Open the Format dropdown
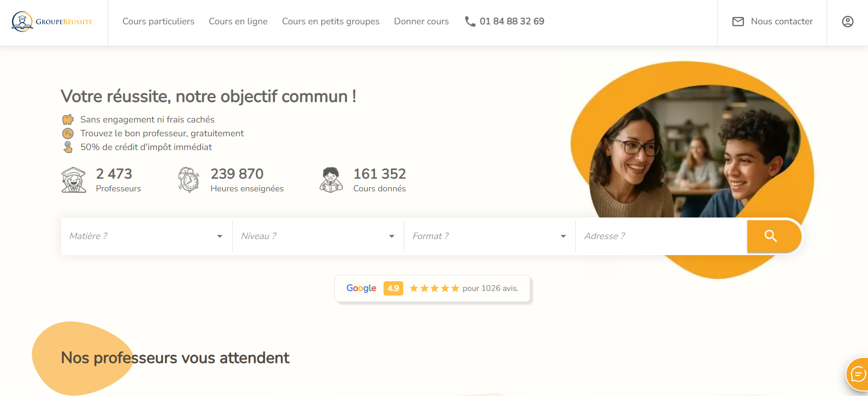Screen dimensions: 868x396 click(x=490, y=236)
